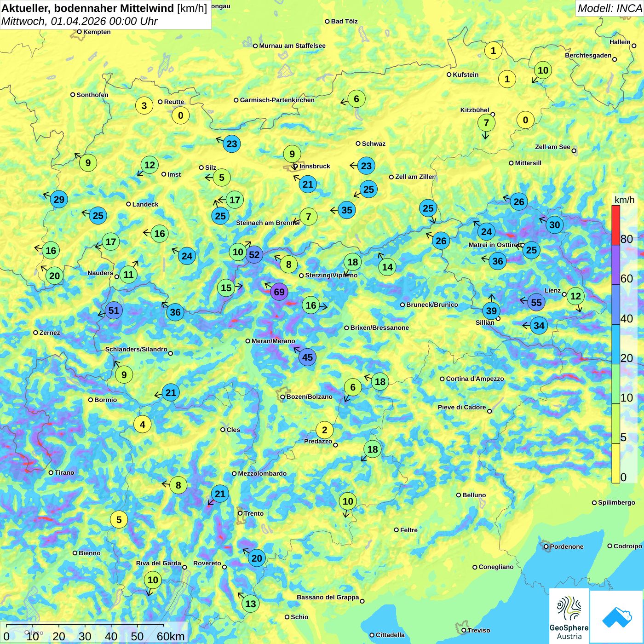Click the Berchtesgaden label
The height and width of the screenshot is (644, 644).
588,55
